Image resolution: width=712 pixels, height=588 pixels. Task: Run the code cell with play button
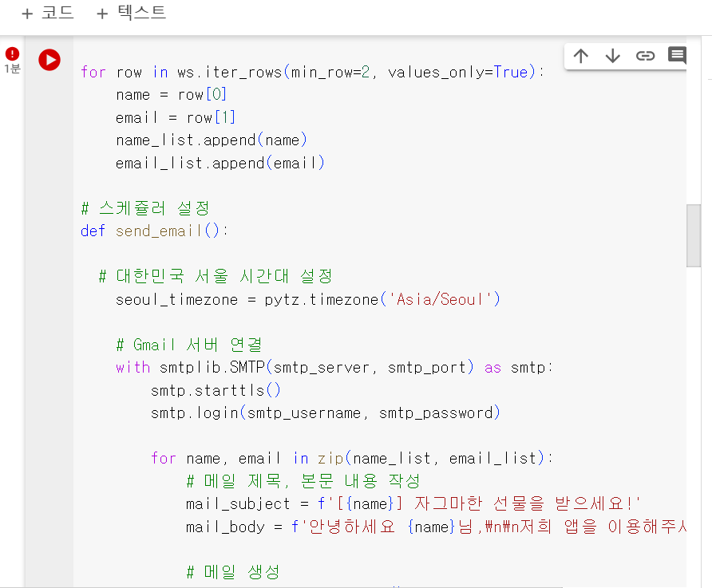pyautogui.click(x=49, y=60)
